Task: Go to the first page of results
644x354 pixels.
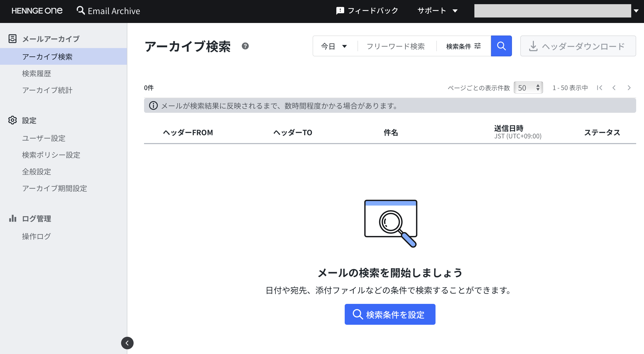Action: pyautogui.click(x=599, y=88)
